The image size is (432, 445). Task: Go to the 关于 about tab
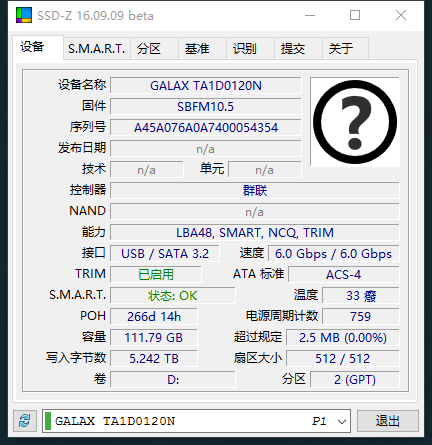pos(345,49)
